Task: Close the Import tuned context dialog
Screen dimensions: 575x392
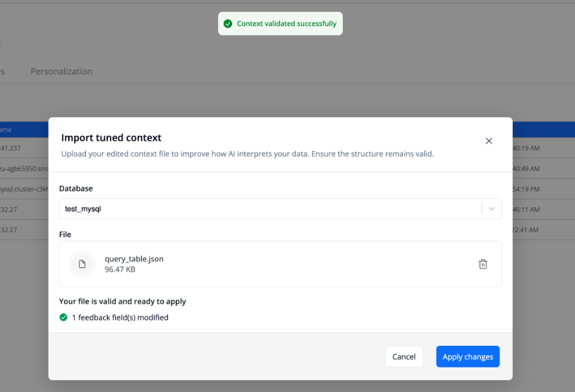Action: pos(488,141)
